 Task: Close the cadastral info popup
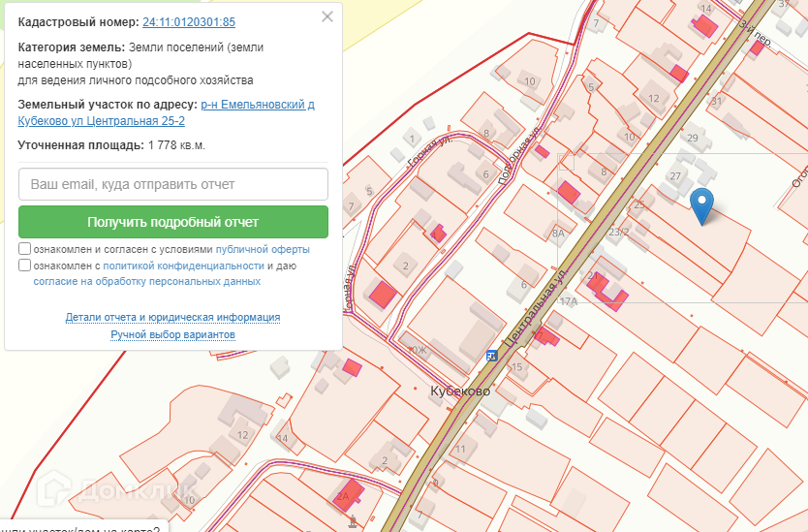point(327,17)
